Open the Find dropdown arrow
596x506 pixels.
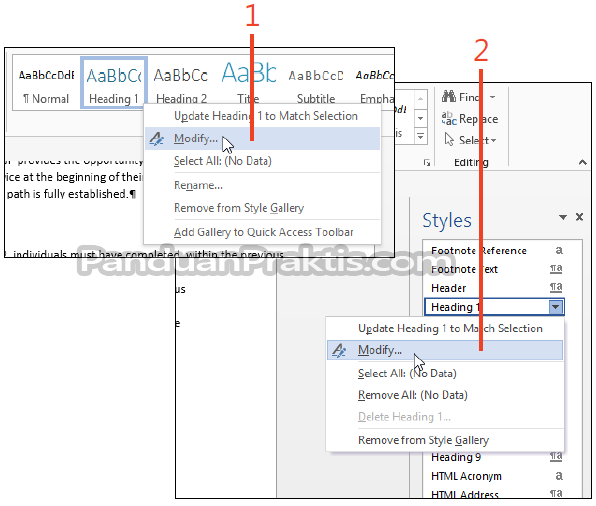pyautogui.click(x=492, y=97)
